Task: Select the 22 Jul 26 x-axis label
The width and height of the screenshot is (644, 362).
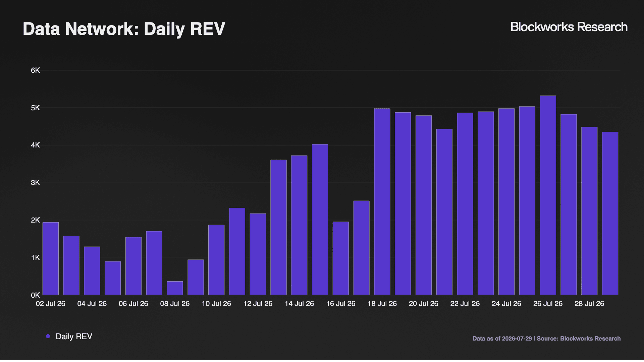Action: coord(465,304)
